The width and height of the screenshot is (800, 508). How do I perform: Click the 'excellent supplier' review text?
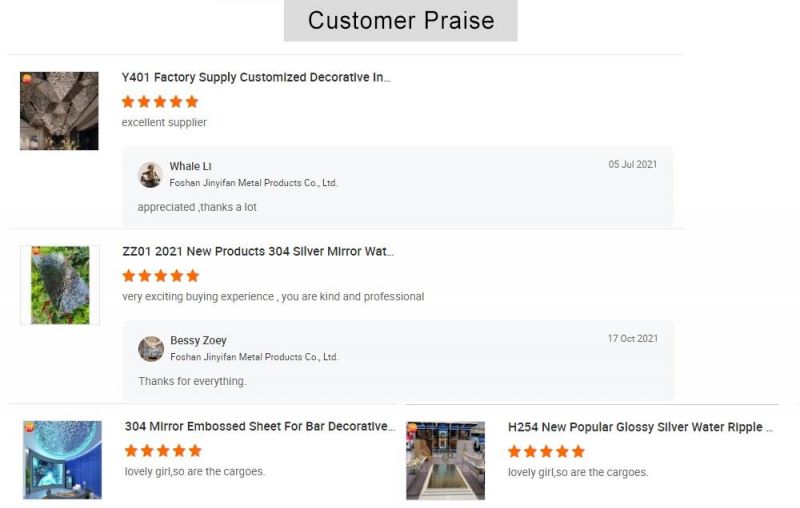click(164, 122)
